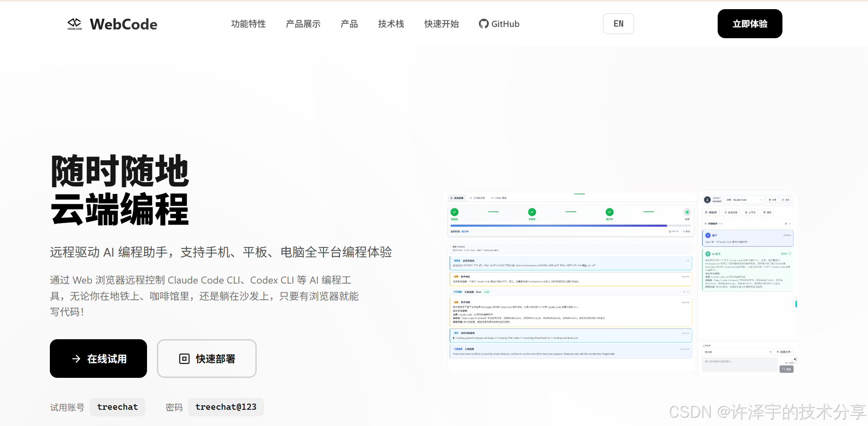Open the 小树 - Claude Code session dropdown
This screenshot has height=426, width=868.
click(743, 200)
